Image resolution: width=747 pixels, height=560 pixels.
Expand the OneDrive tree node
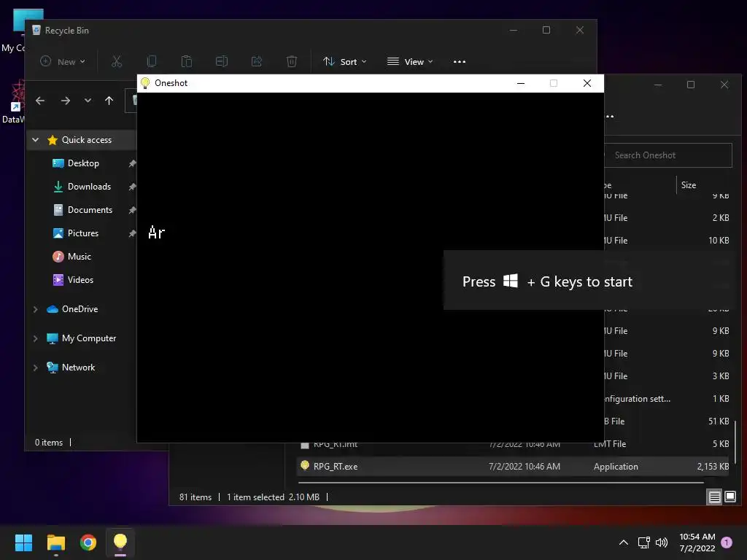point(35,309)
